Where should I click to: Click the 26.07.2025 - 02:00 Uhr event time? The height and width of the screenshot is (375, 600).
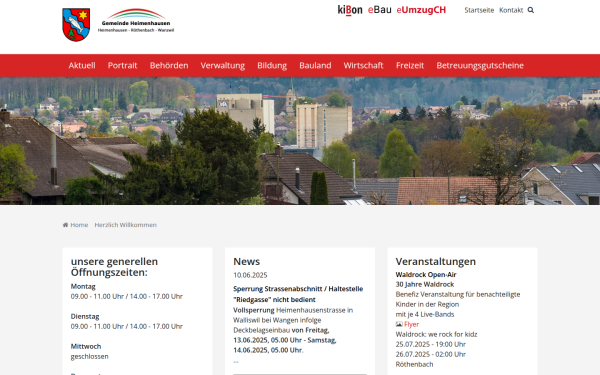(430, 354)
